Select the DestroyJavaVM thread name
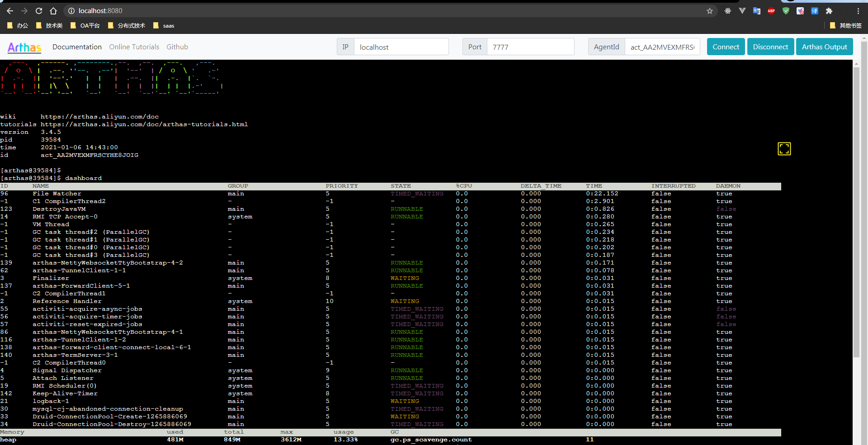Image resolution: width=868 pixels, height=445 pixels. 59,209
